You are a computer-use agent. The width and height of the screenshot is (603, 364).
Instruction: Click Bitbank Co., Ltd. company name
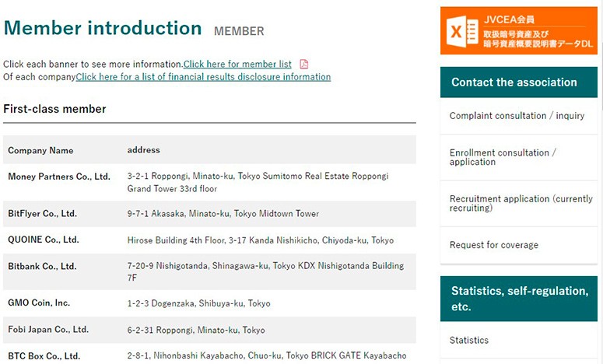42,266
